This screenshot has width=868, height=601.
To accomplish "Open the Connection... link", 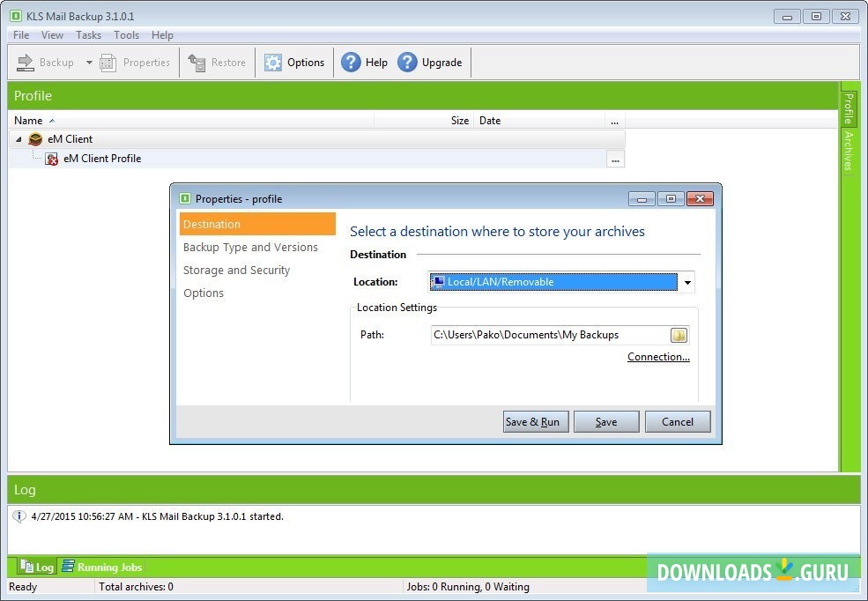I will [658, 356].
